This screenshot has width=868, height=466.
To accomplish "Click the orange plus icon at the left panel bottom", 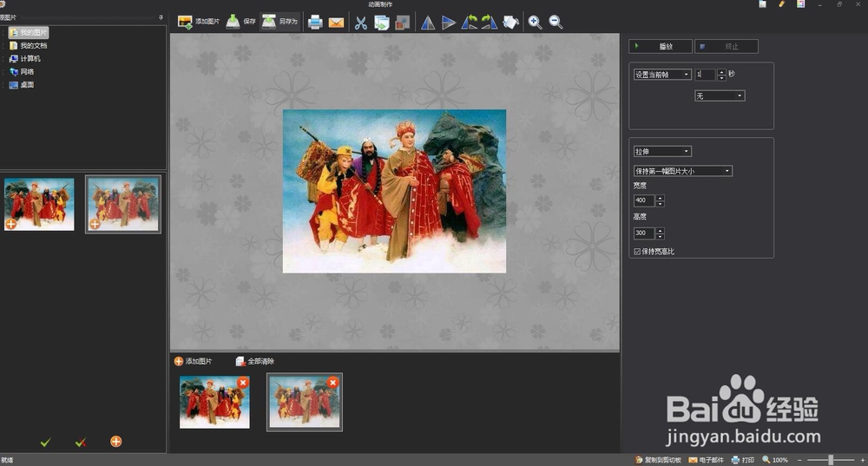I will (115, 441).
